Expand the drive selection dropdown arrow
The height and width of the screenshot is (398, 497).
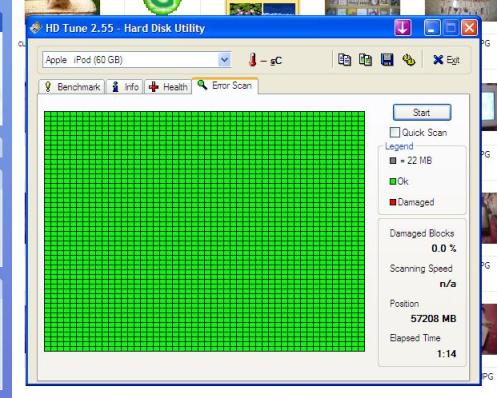[224, 60]
